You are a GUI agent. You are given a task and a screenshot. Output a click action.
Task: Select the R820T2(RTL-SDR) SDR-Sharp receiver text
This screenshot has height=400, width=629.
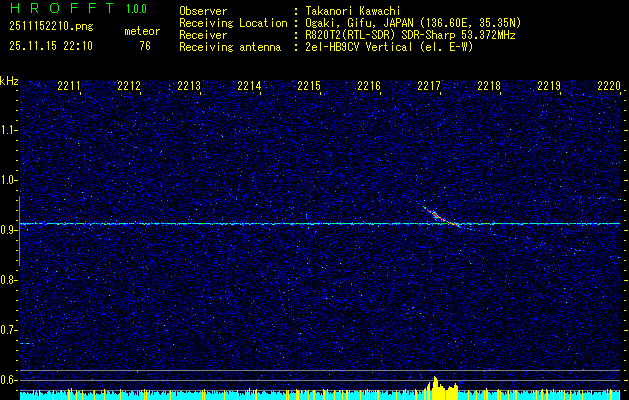[410, 35]
